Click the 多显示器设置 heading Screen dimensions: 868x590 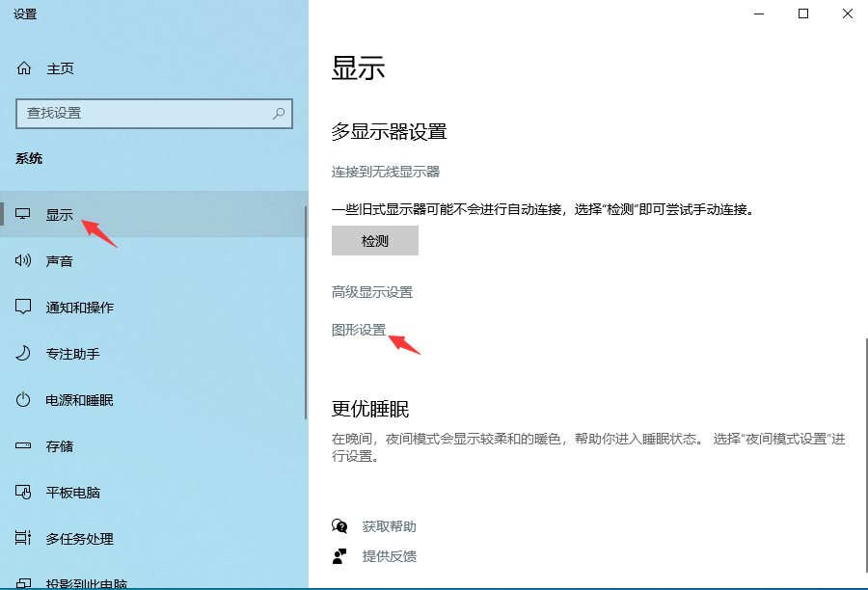[x=390, y=132]
